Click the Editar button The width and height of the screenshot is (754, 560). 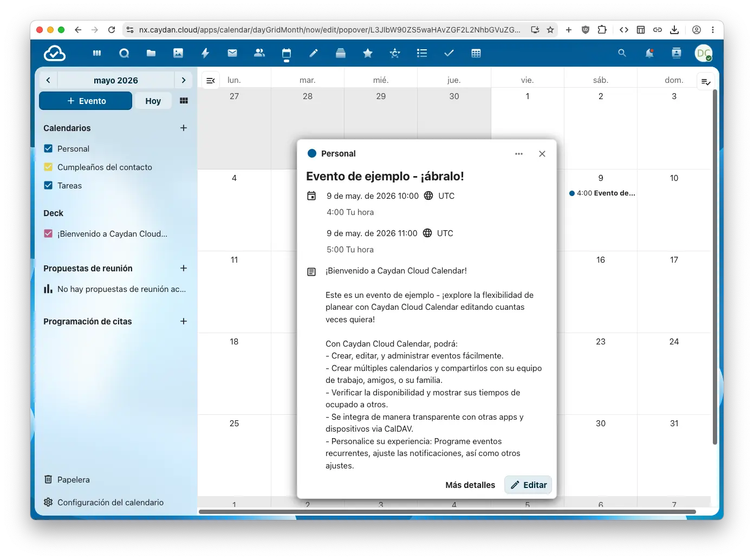(x=528, y=485)
